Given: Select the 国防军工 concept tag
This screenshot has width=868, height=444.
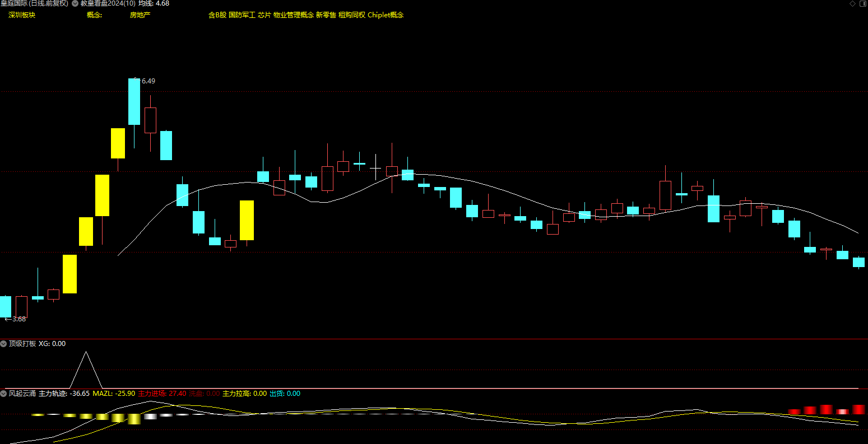Looking at the screenshot, I should (242, 15).
